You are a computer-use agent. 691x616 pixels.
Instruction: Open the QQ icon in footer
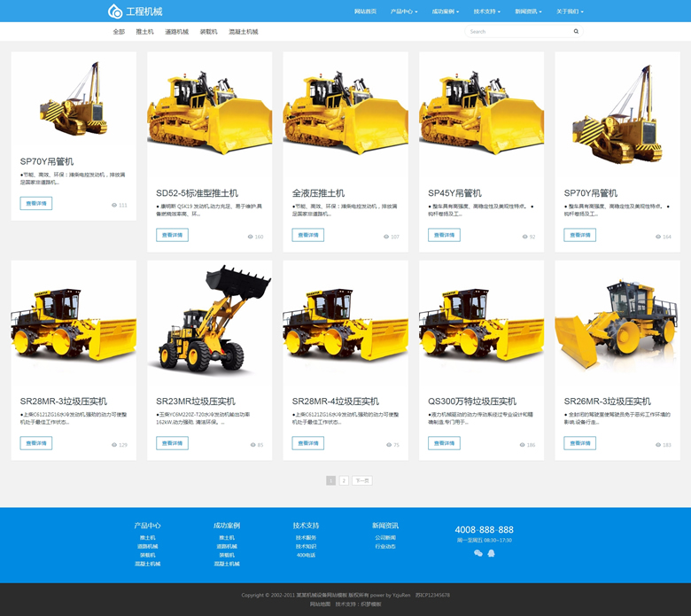[x=491, y=553]
